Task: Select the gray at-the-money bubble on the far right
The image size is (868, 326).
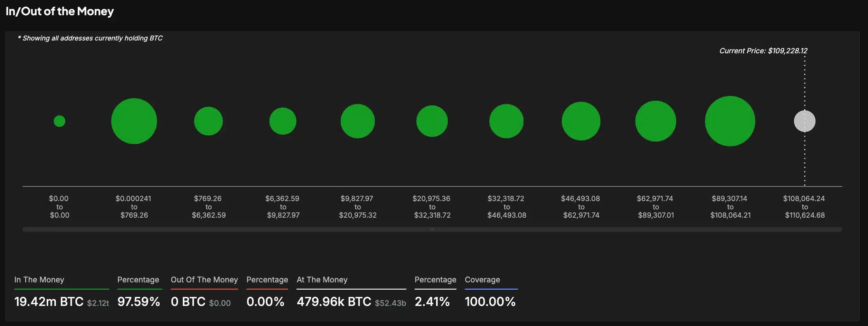Action: [805, 121]
